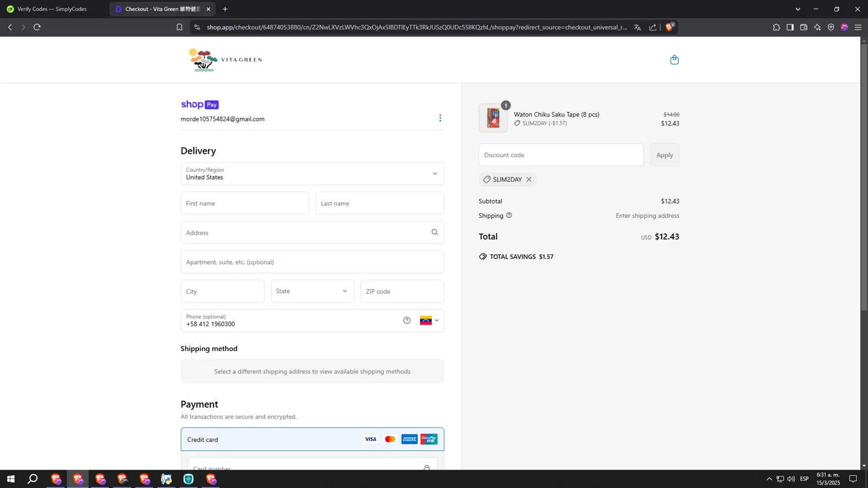Click the TOTAL SAVINGS $1.57 text

coord(521,257)
